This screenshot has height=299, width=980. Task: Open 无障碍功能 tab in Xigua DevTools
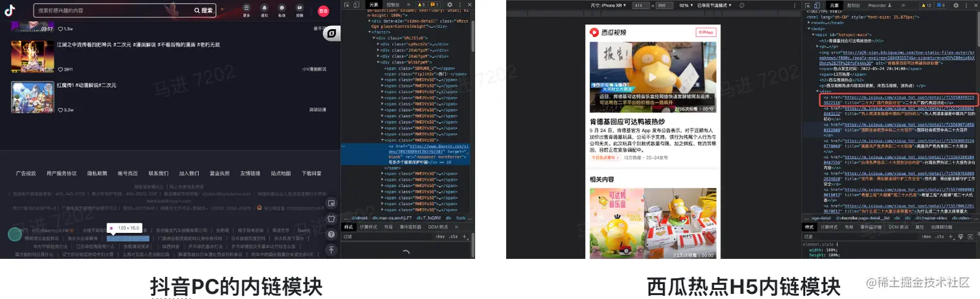tap(942, 227)
